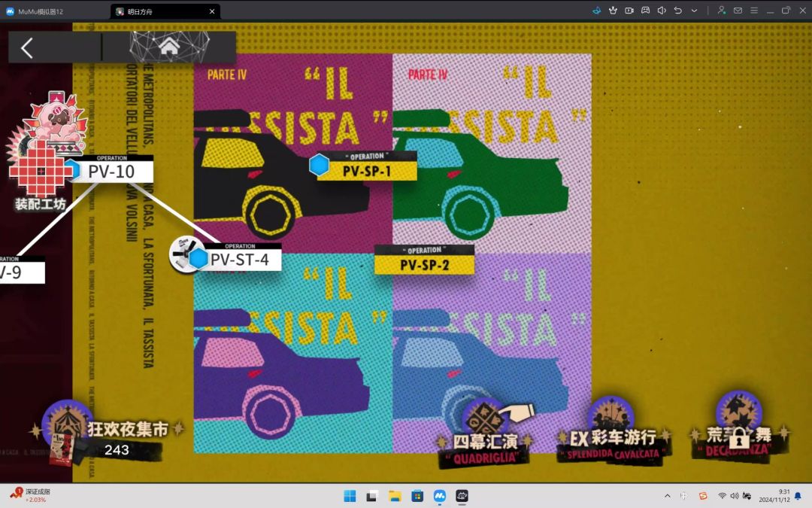This screenshot has width=812, height=508.
Task: Open the Wi-Fi network tray icon
Action: click(722, 496)
